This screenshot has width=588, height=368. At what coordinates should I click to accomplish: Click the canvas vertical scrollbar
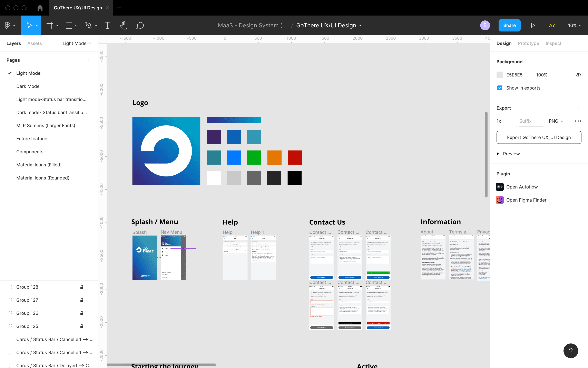(486, 155)
